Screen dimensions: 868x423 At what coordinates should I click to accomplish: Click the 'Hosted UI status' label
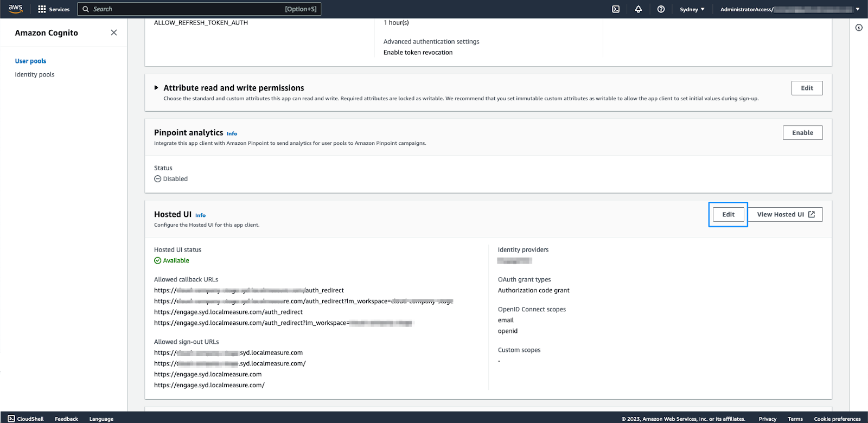point(177,250)
